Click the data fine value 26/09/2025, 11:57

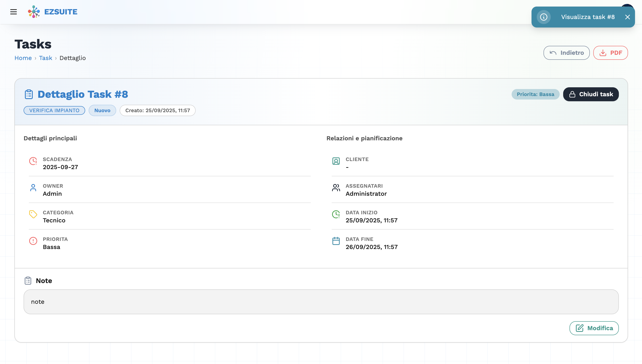372,247
